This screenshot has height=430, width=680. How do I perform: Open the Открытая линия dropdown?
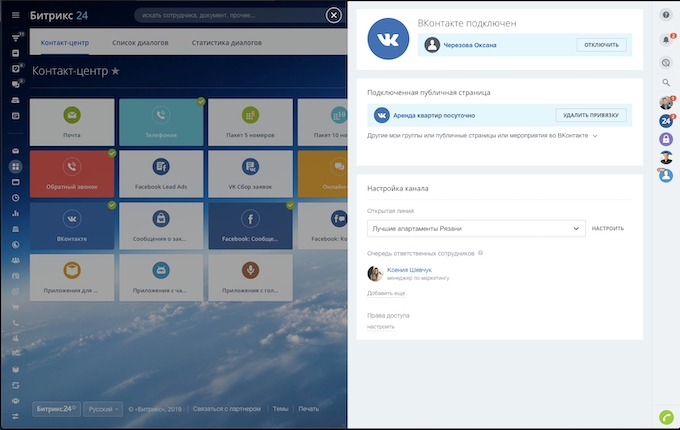pyautogui.click(x=476, y=229)
